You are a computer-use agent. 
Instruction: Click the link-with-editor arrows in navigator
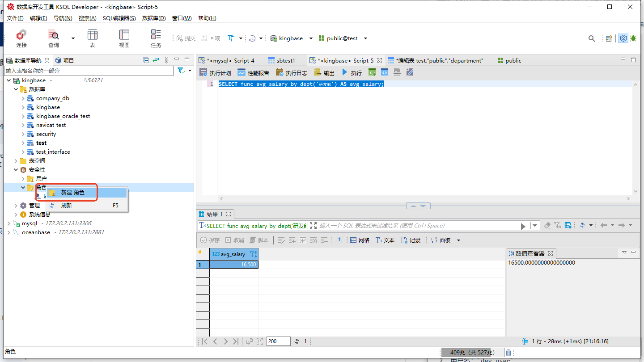pos(156,60)
